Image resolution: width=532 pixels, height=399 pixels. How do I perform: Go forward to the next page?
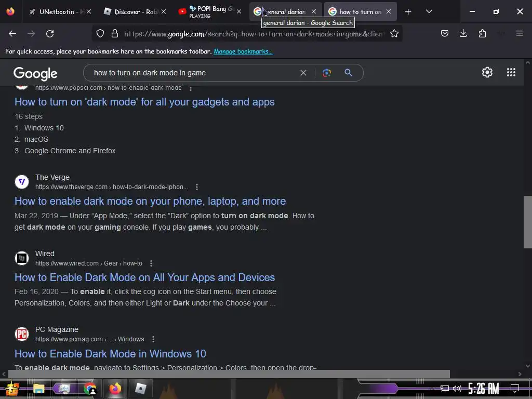[31, 34]
